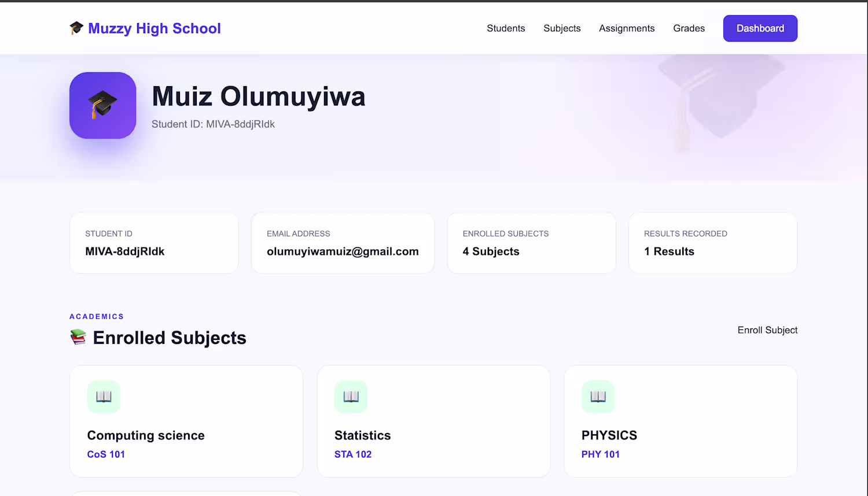Select the PHY 101 course code
Viewport: 868px width, 496px height.
(601, 454)
